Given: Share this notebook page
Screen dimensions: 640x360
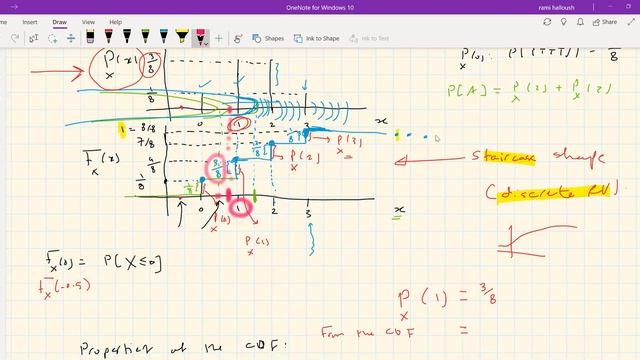Looking at the screenshot, I should coord(605,22).
